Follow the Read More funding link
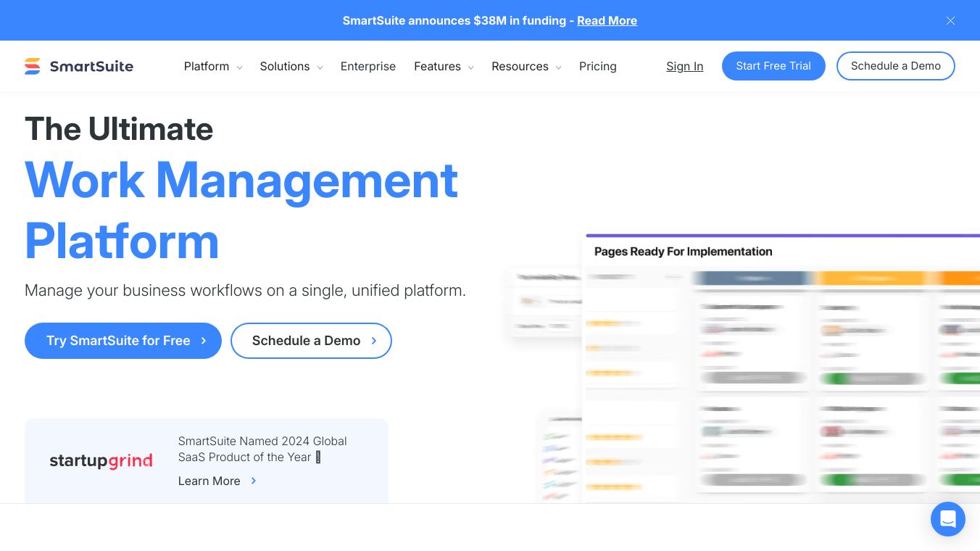Image resolution: width=980 pixels, height=551 pixels. pos(607,20)
